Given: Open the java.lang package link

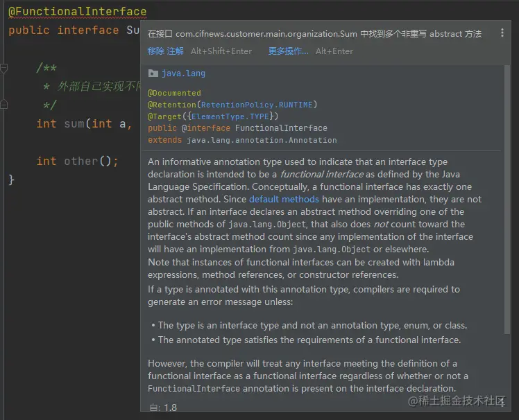Looking at the screenshot, I should tap(183, 73).
